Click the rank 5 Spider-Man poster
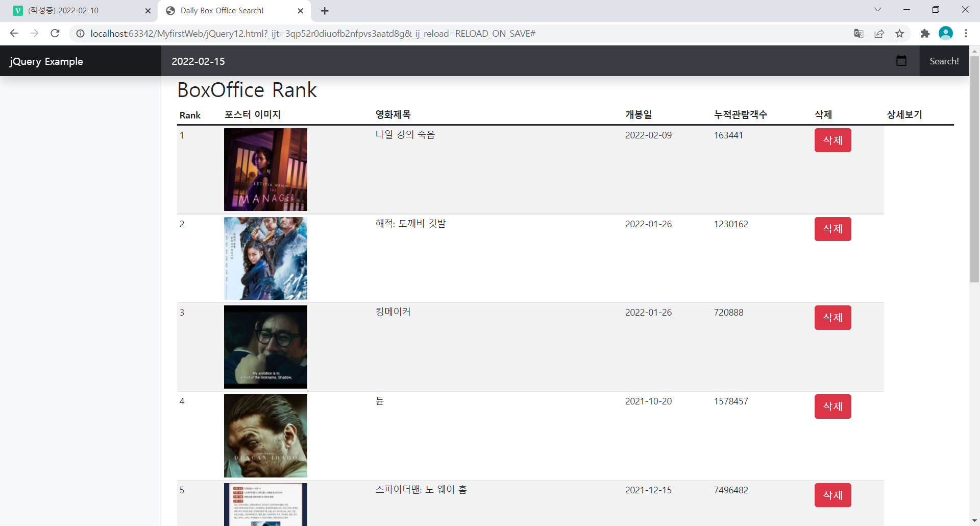This screenshot has height=526, width=980. point(265,505)
